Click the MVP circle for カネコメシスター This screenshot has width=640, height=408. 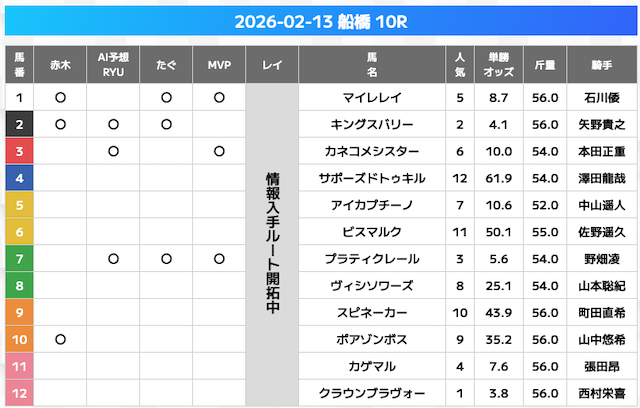[219, 152]
